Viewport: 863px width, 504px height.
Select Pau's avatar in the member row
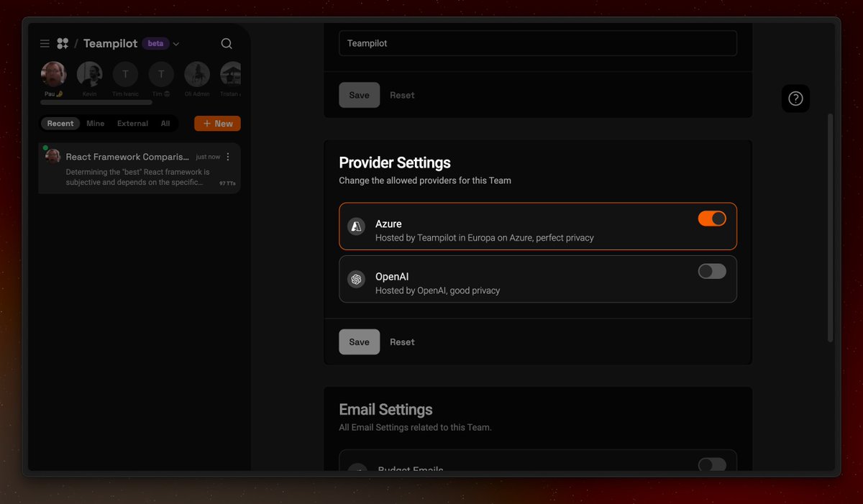54,74
